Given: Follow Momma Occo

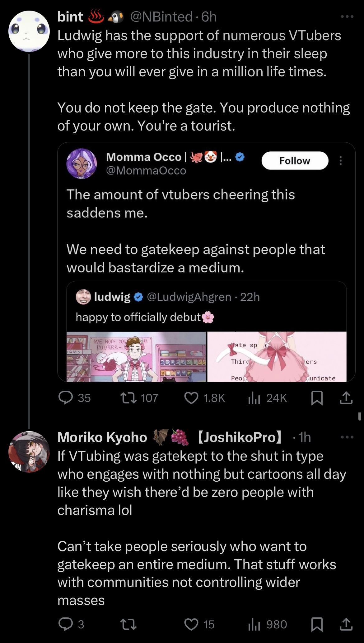Looking at the screenshot, I should [295, 160].
